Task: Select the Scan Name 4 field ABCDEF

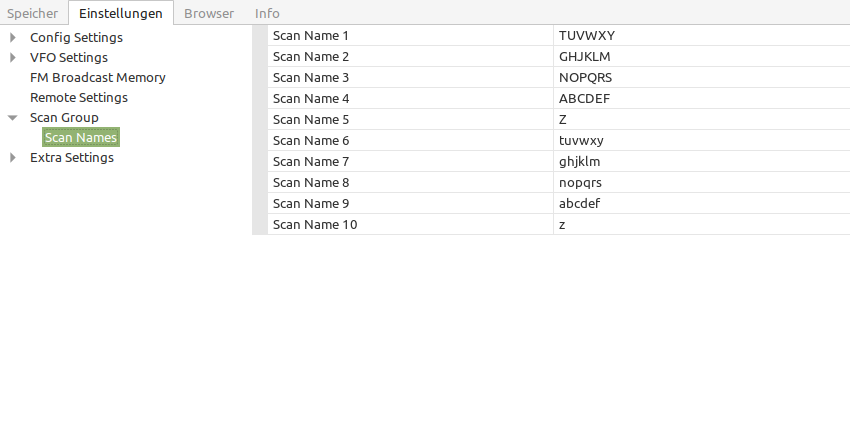Action: [x=702, y=99]
